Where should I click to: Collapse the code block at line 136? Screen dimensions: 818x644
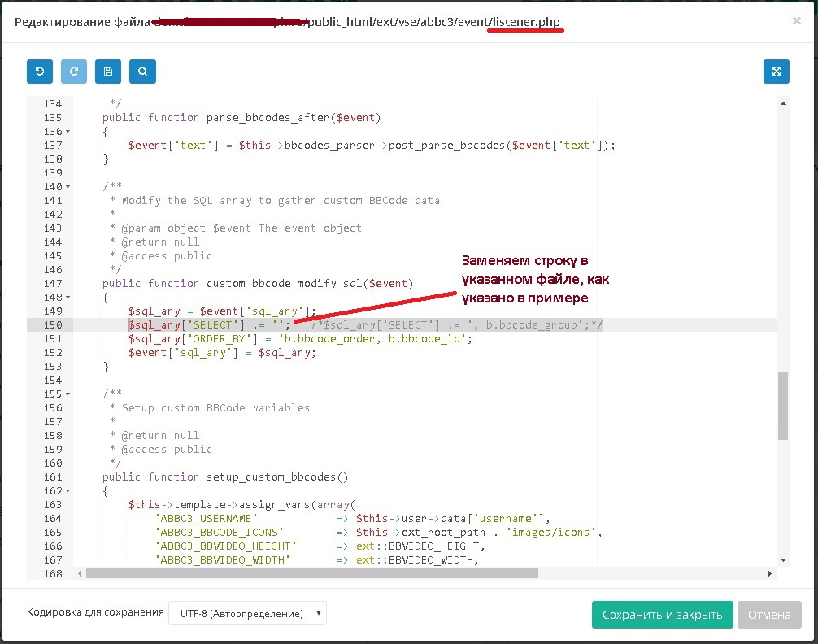(67, 132)
